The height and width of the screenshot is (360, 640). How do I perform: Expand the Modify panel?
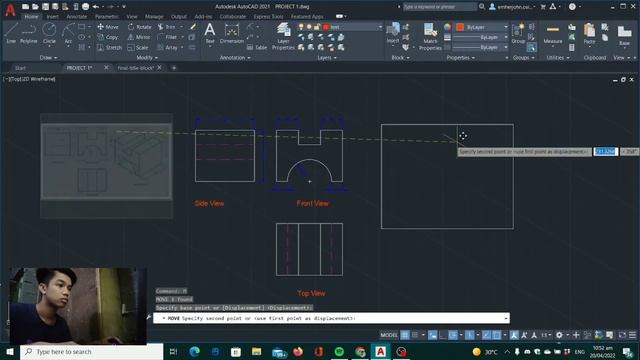147,58
